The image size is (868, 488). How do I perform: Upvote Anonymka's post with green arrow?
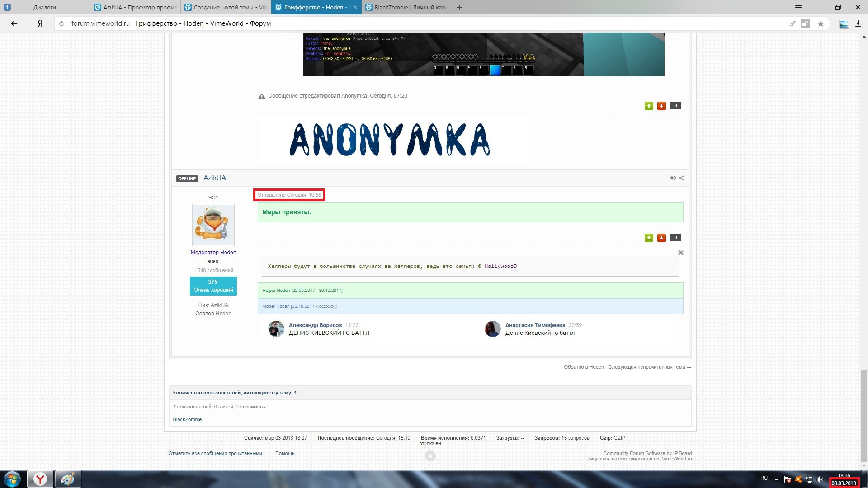point(649,106)
